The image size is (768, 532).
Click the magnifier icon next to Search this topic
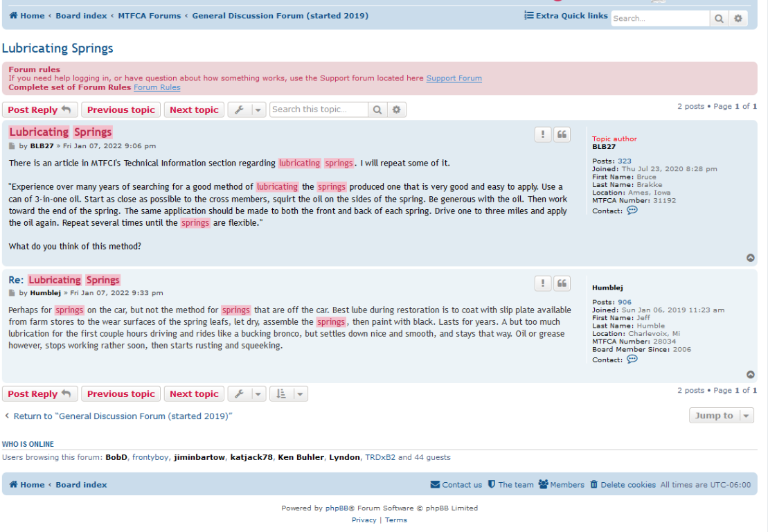(x=377, y=109)
